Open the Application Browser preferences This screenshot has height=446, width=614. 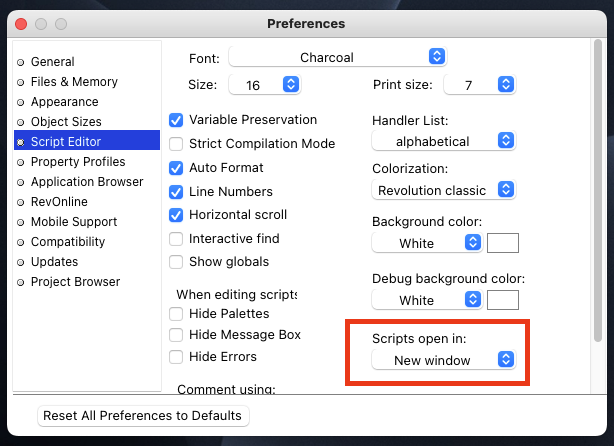[86, 182]
